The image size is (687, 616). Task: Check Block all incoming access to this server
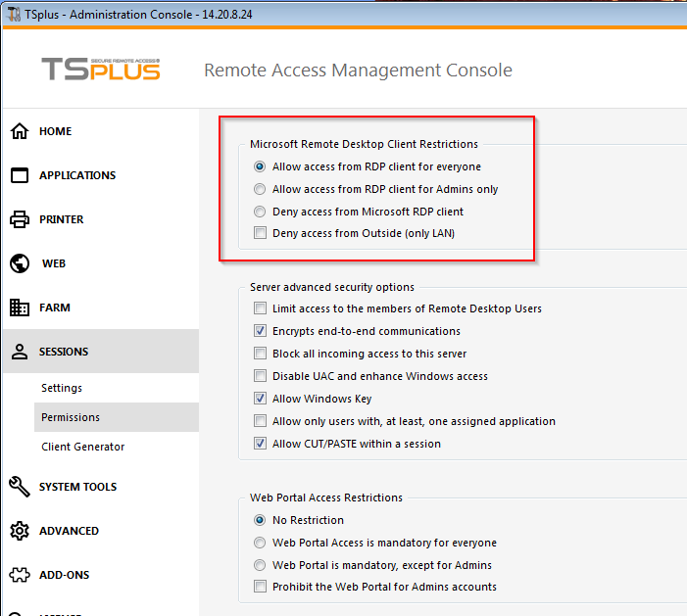coord(260,354)
